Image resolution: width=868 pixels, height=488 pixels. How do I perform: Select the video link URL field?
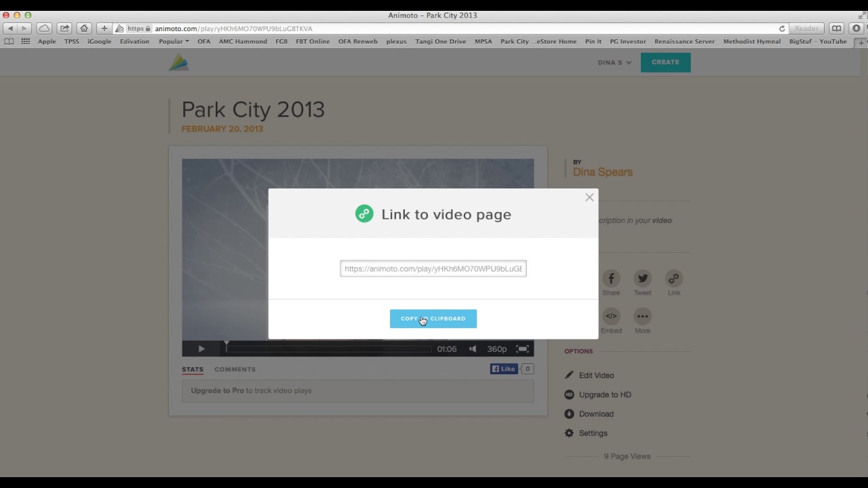click(x=433, y=268)
